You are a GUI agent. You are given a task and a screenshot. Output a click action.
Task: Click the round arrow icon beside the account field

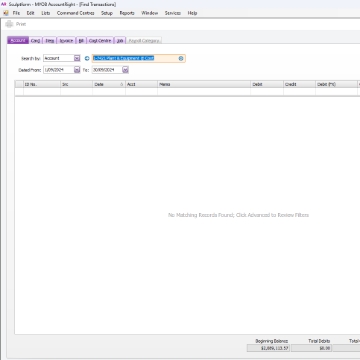(x=87, y=58)
